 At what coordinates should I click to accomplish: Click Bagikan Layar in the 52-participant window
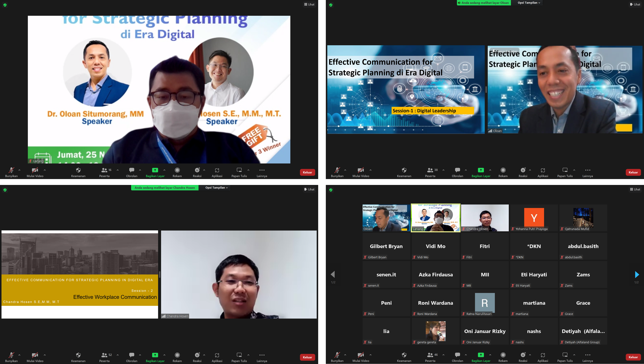pos(155,357)
